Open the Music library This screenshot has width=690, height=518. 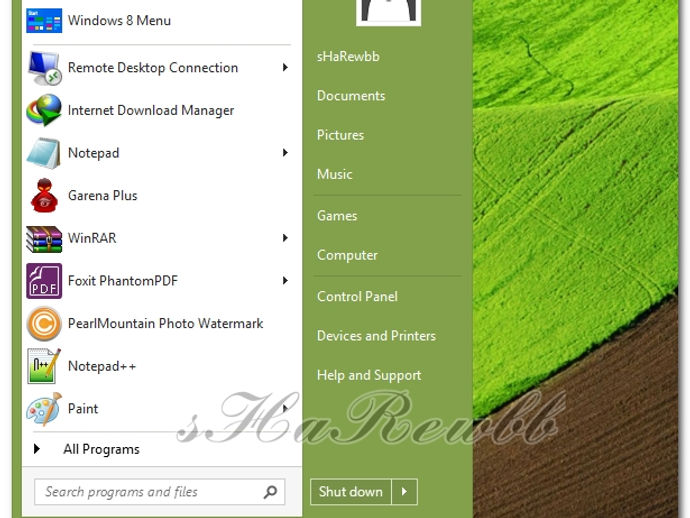click(x=334, y=174)
